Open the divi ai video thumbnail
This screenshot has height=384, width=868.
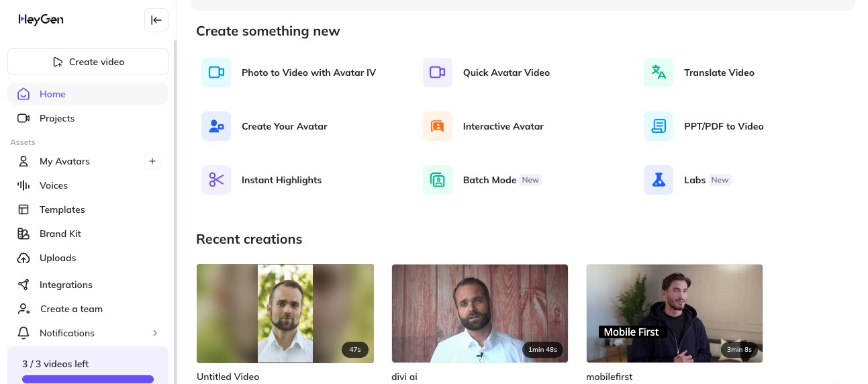(x=479, y=313)
